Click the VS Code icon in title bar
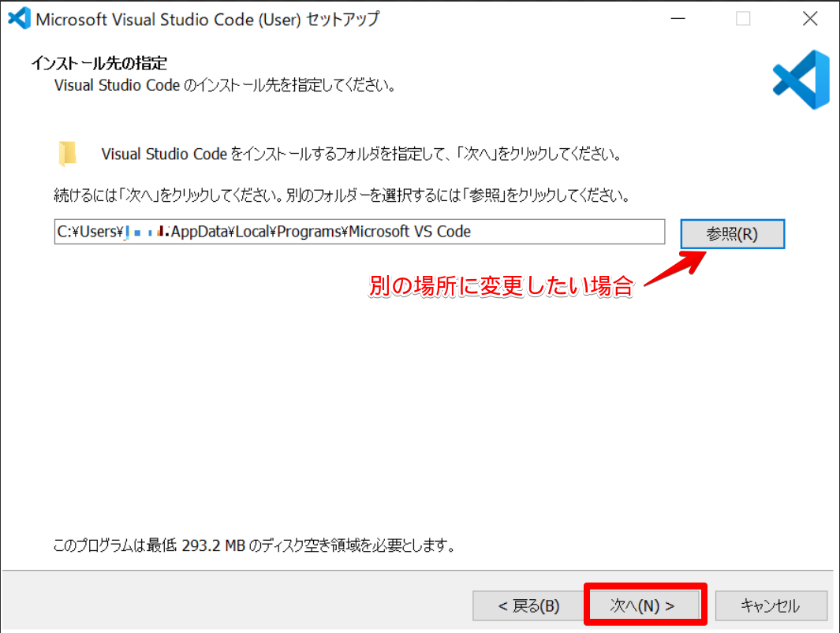Image resolution: width=840 pixels, height=633 pixels. pyautogui.click(x=19, y=19)
